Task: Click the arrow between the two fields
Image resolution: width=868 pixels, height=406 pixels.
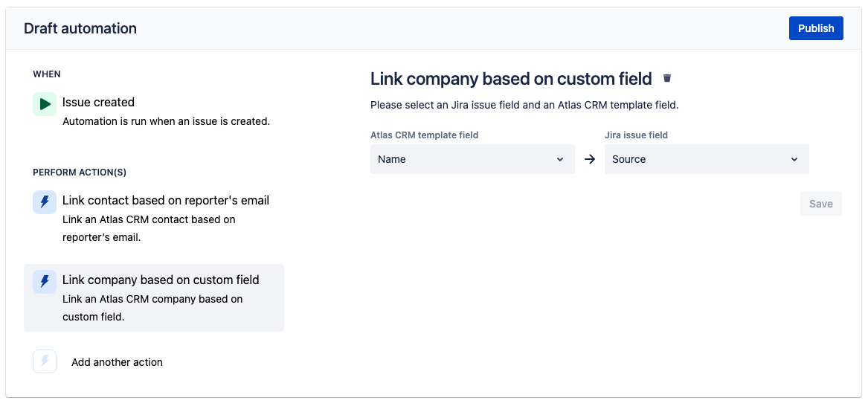Action: 590,159
